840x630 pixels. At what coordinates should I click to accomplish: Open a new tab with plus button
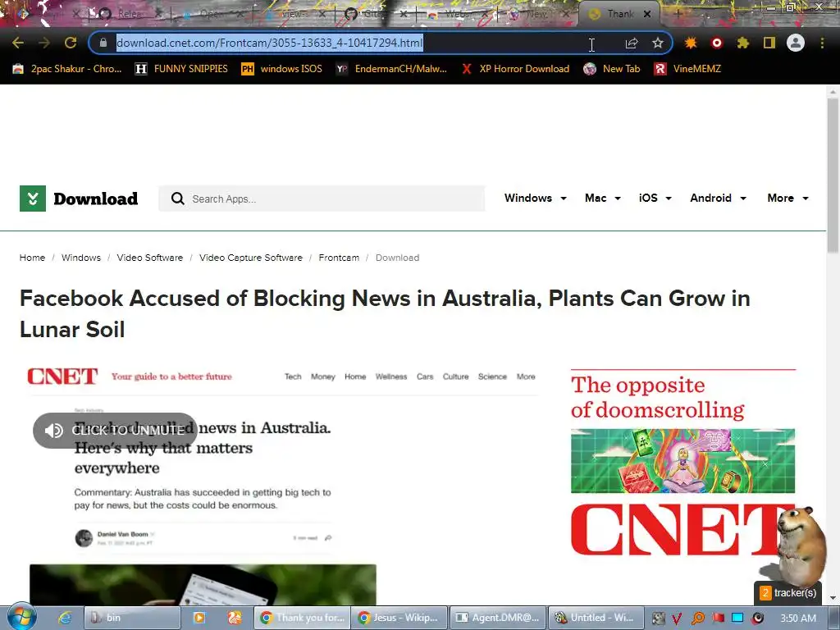678,15
